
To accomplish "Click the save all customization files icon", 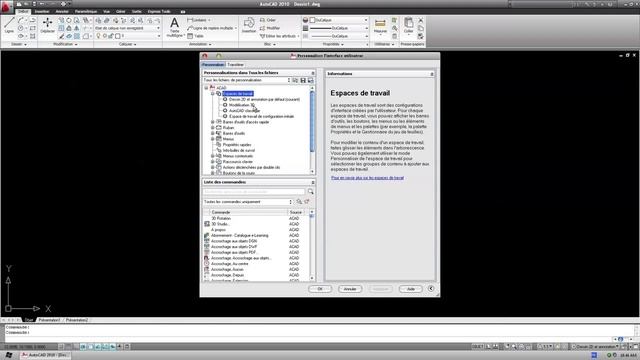I will pyautogui.click(x=311, y=80).
